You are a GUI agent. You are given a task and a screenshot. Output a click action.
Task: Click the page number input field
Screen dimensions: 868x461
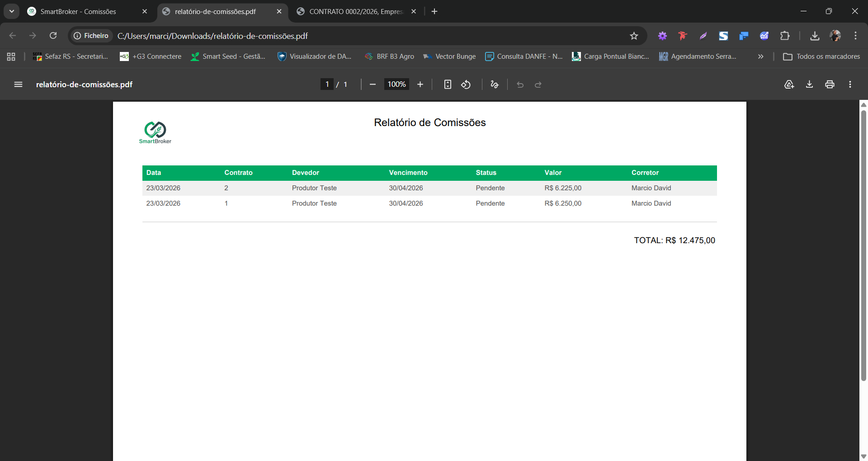pos(327,84)
